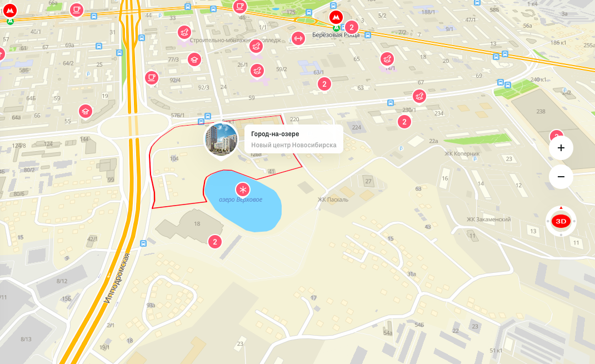Click the coffee cup marker near 92/4
Image resolution: width=595 pixels, height=364 pixels.
point(152,78)
